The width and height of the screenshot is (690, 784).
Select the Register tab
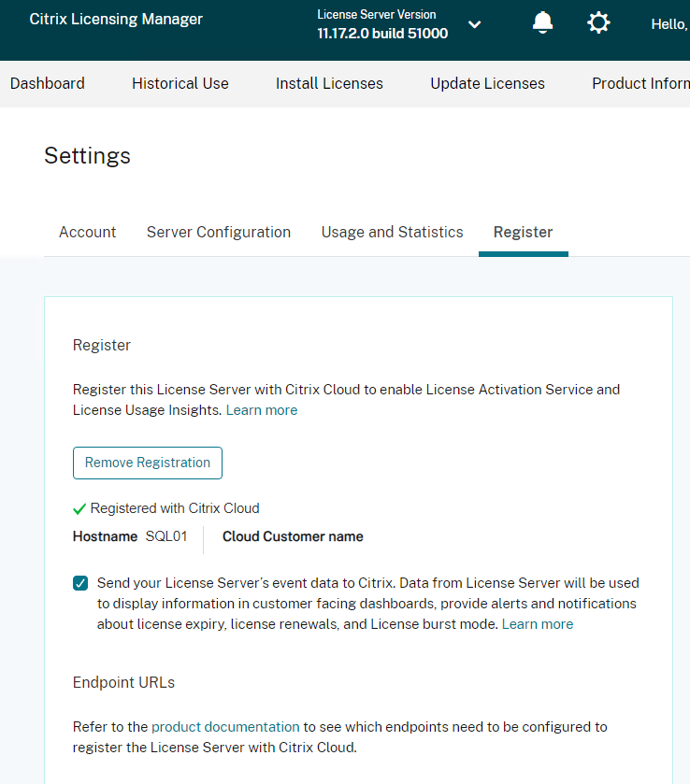pos(523,232)
